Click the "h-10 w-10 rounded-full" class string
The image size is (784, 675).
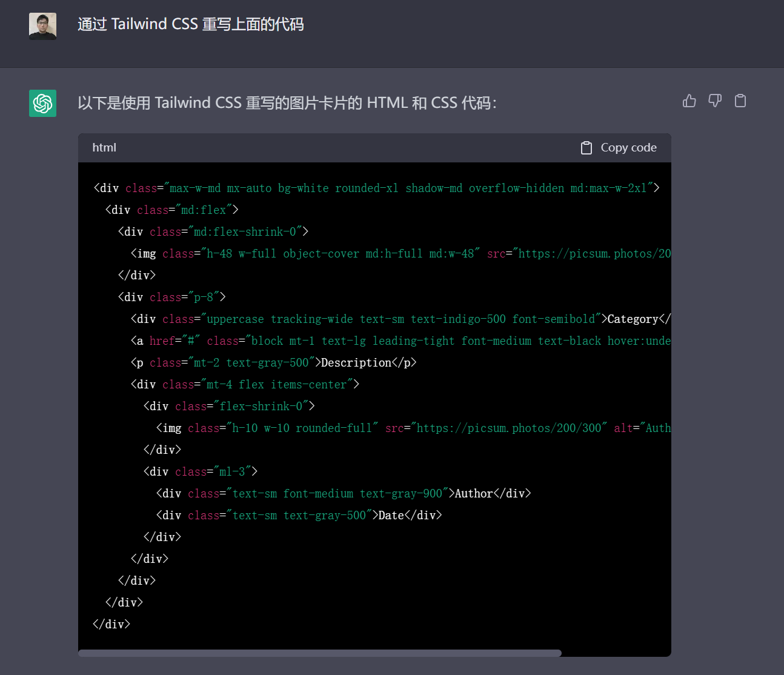coord(302,428)
